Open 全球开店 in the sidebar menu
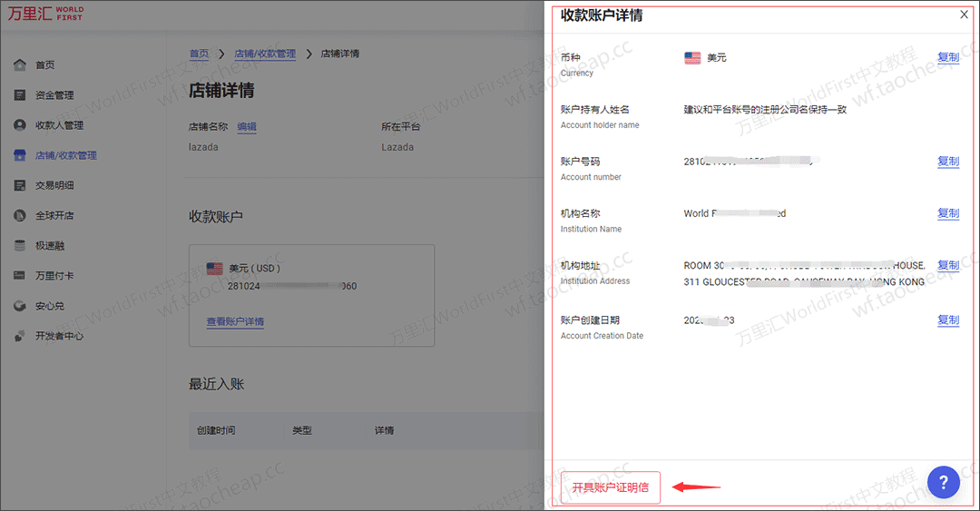 tap(54, 215)
